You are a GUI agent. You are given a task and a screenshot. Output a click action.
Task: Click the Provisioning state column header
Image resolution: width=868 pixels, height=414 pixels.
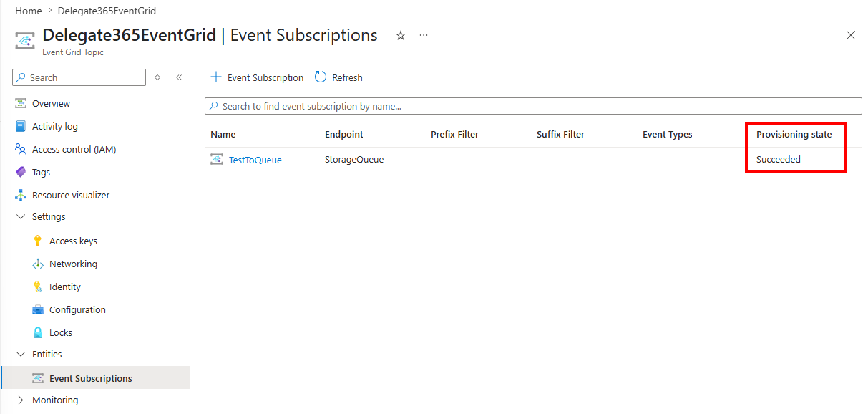point(794,135)
